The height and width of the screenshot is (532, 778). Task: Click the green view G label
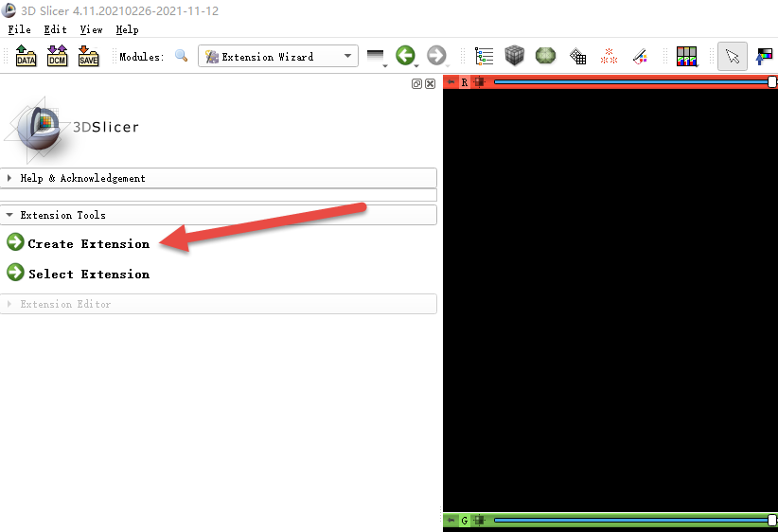tap(465, 520)
